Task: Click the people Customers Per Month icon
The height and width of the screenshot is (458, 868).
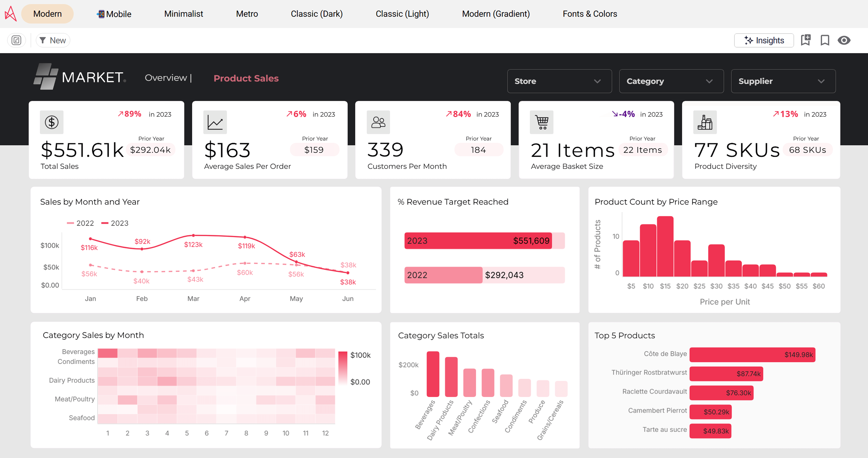Action: (378, 122)
